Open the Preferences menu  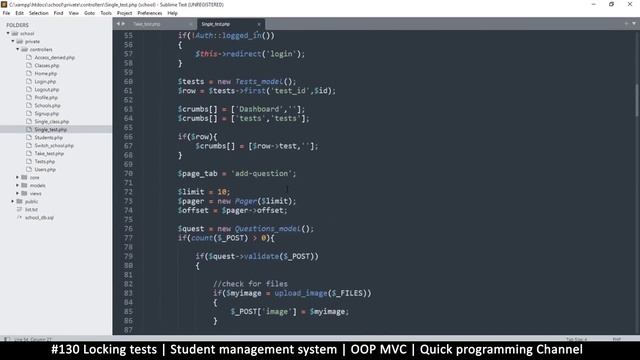click(149, 13)
